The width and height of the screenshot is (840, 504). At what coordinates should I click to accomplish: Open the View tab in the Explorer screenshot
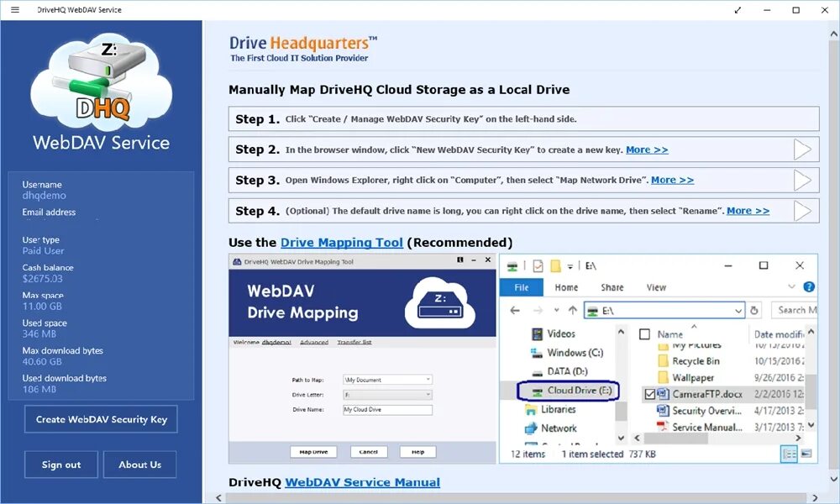pos(656,287)
